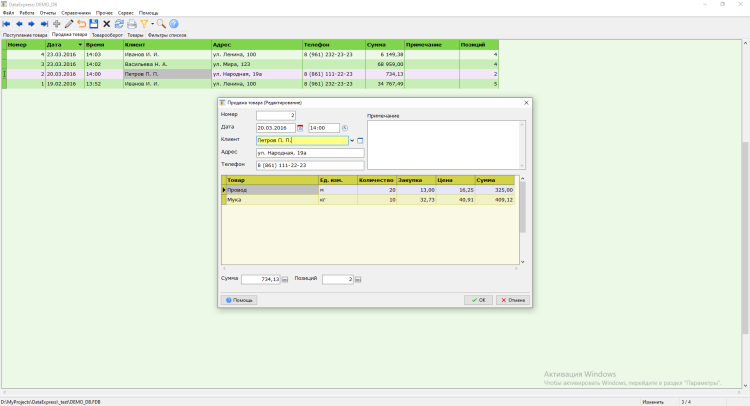Open the client form icon beside Клиент field

(360, 141)
